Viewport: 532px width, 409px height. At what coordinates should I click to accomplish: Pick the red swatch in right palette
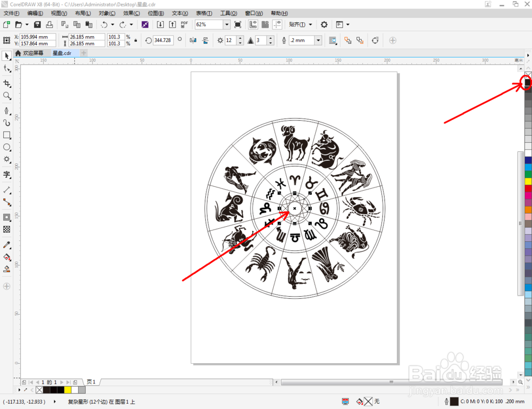(528, 188)
